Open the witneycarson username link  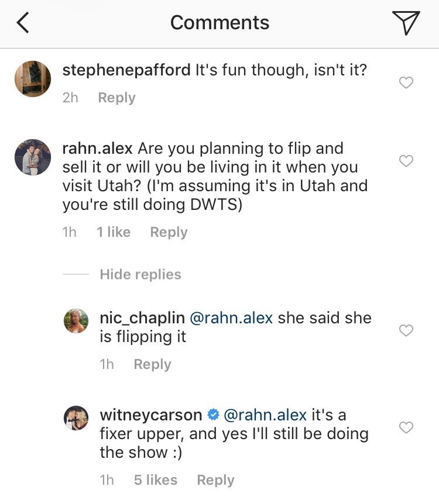point(151,415)
